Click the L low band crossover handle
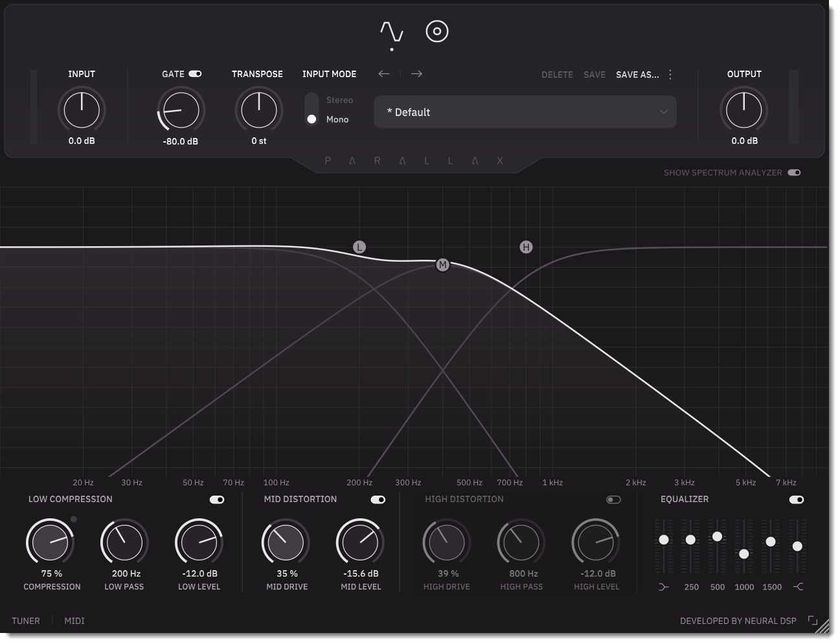840x644 pixels. [359, 247]
